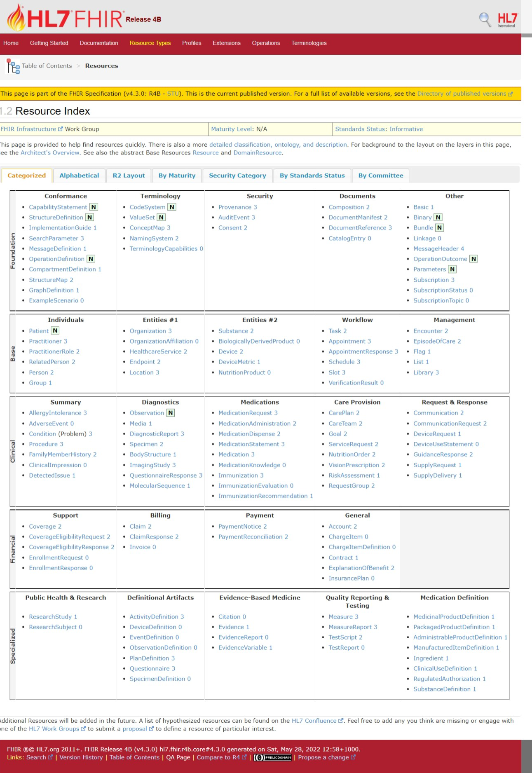Click the N badge beside Bundle
The height and width of the screenshot is (773, 532).
click(440, 228)
